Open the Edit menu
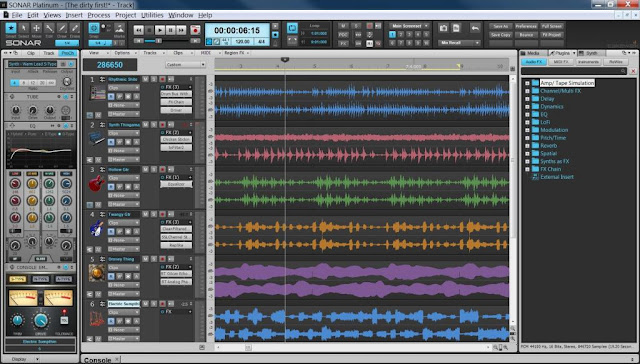640x364 pixels. (x=33, y=15)
